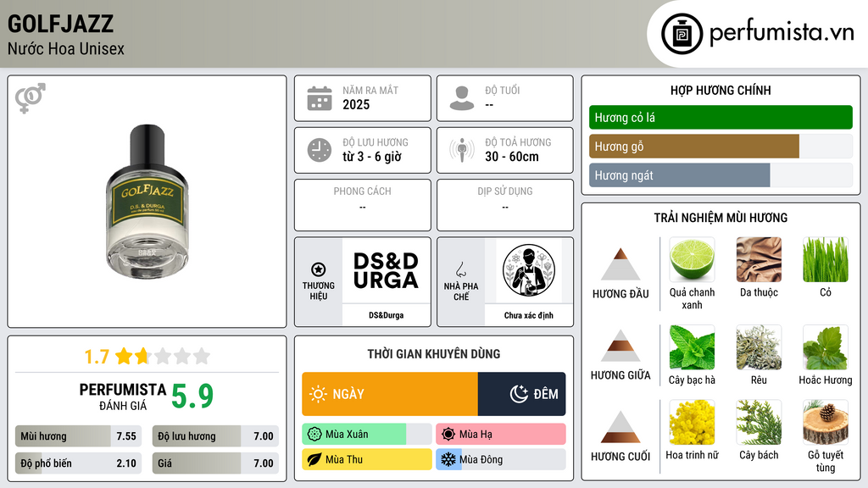Click the star badge icon above Thương hiệu

click(x=319, y=269)
